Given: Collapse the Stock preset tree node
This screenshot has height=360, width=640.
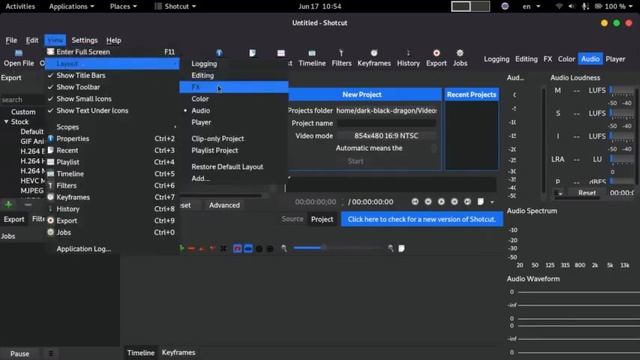Looking at the screenshot, I should (x=6, y=122).
